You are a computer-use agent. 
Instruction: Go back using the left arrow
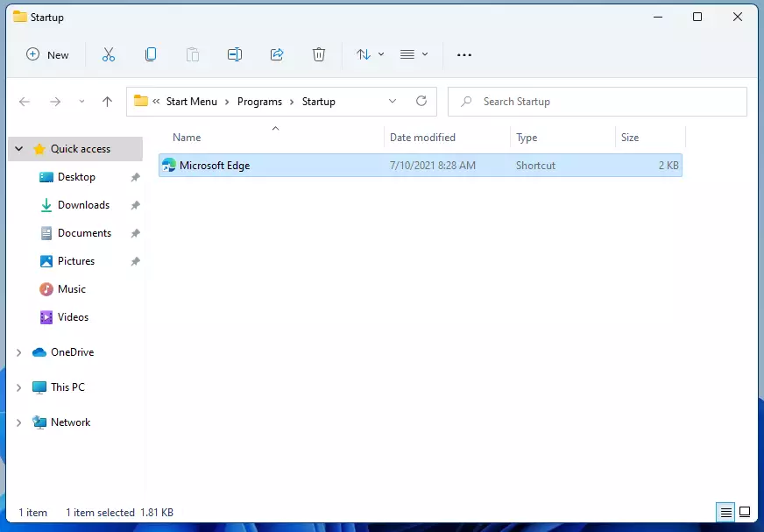click(x=25, y=102)
